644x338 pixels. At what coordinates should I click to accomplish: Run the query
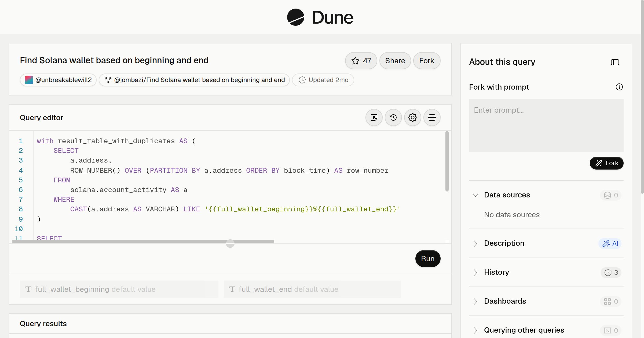click(x=428, y=259)
